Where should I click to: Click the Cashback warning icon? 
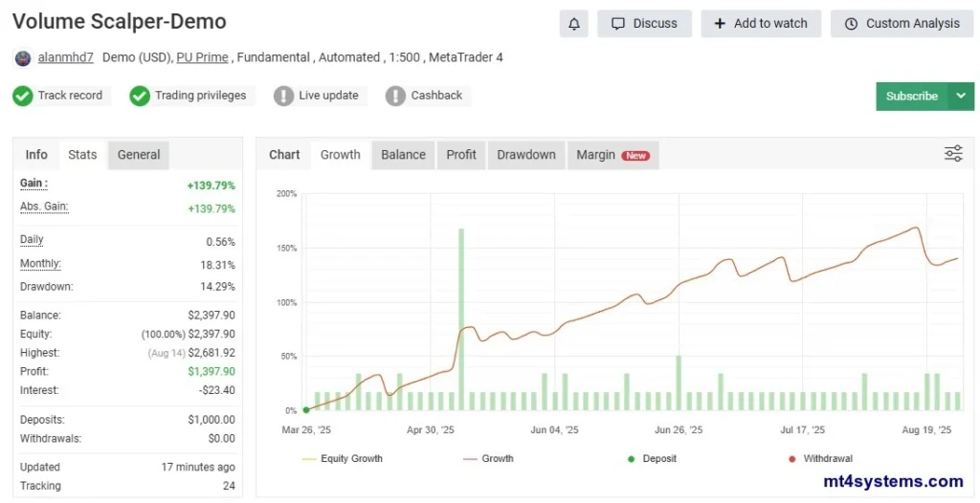point(395,96)
